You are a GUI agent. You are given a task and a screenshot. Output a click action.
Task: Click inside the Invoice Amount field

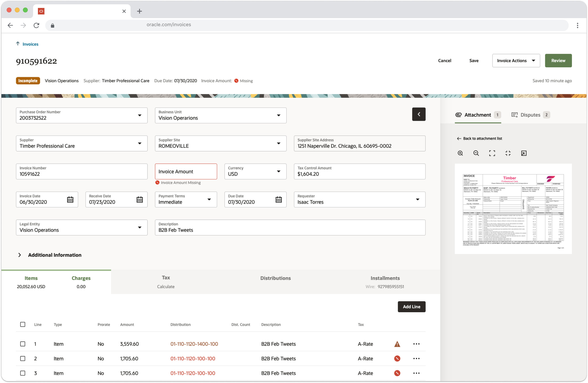pos(186,171)
